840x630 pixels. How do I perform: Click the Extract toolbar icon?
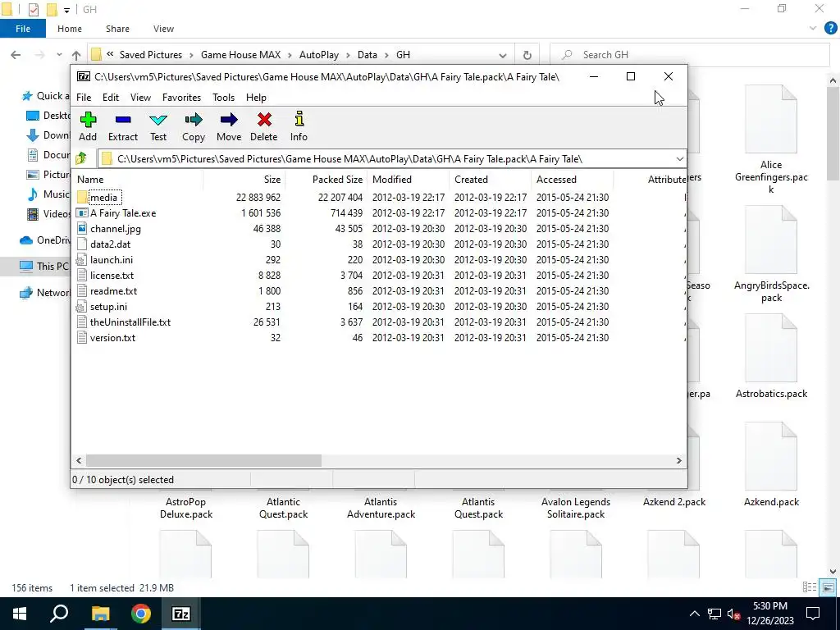tap(123, 120)
